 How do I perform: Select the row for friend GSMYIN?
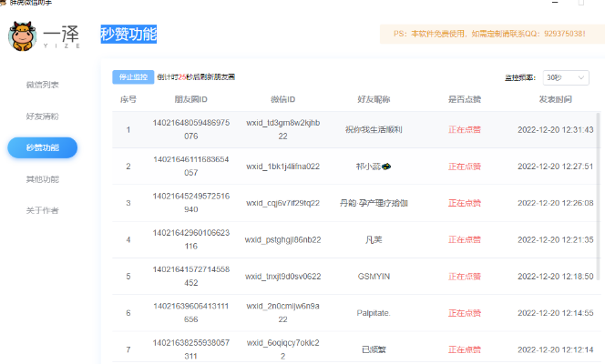[x=374, y=276]
